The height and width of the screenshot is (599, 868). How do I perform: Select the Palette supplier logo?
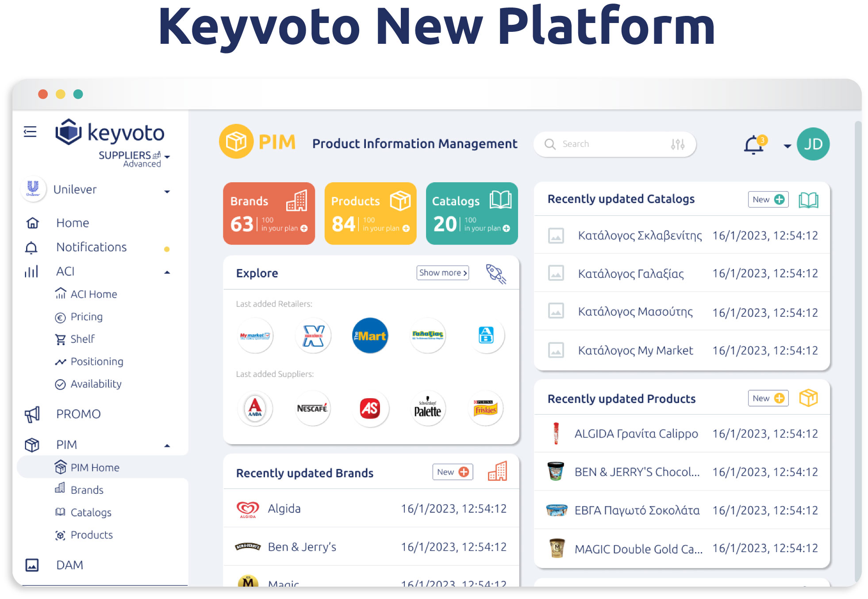(428, 408)
